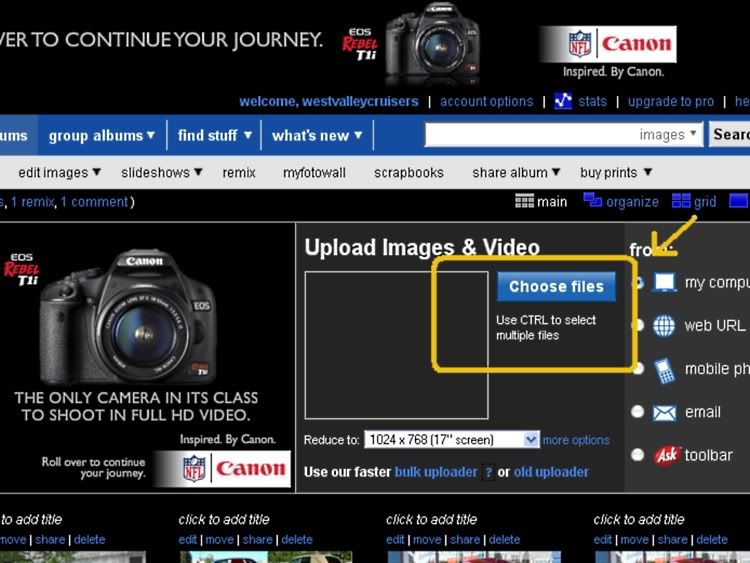Switch to grid view icon
This screenshot has width=750, height=563.
pos(681,201)
